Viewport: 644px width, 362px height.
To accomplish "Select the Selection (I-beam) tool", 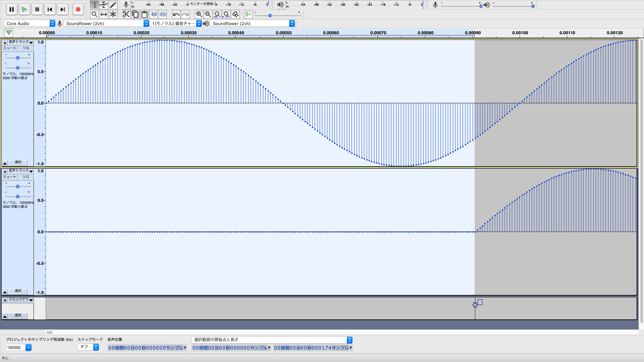I will coord(95,5).
